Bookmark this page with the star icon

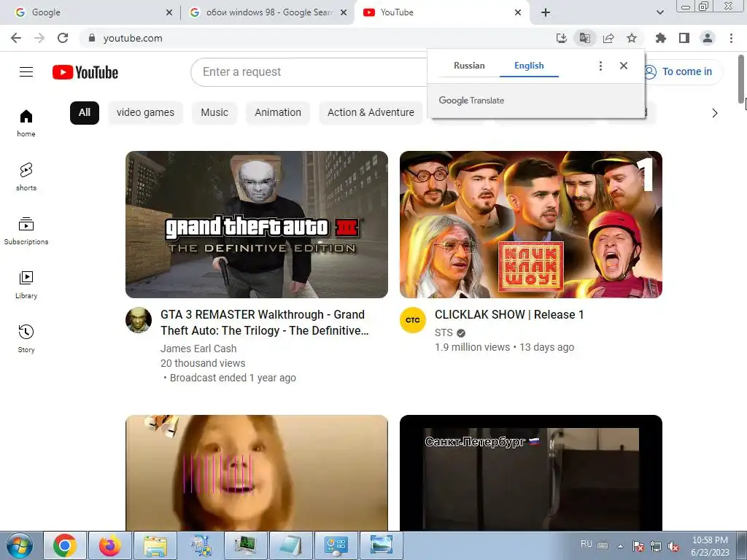click(632, 38)
